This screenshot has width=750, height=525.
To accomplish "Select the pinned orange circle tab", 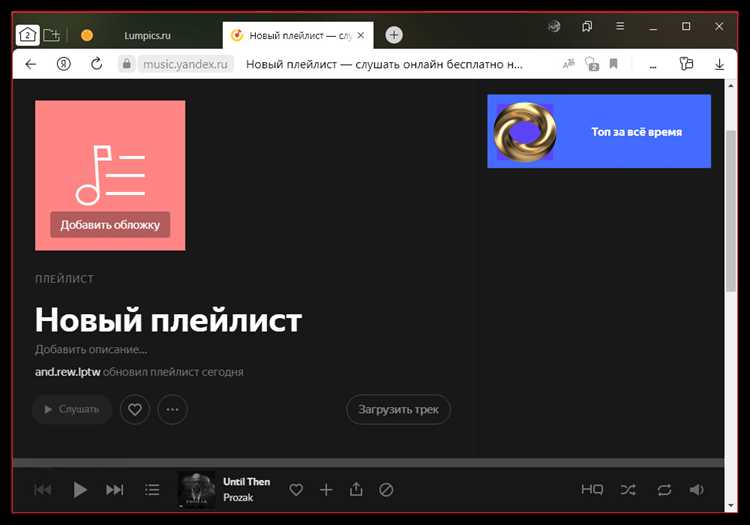I will [x=87, y=35].
